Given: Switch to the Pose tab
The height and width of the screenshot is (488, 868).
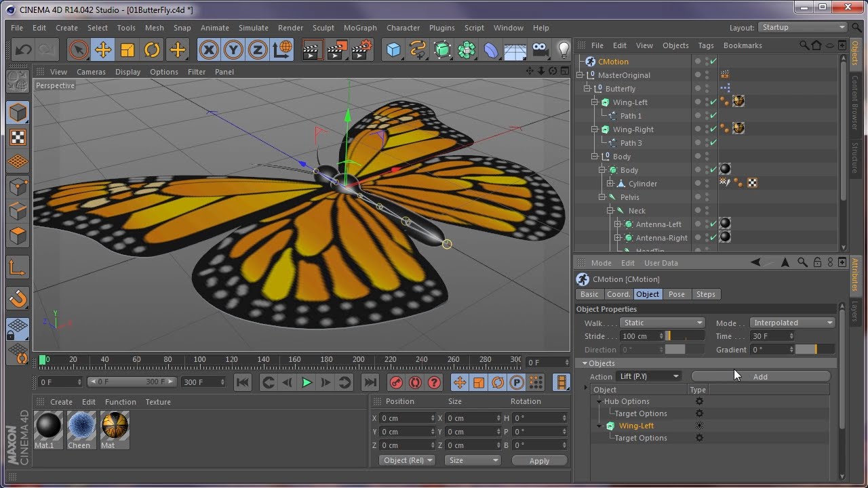Looking at the screenshot, I should 676,294.
